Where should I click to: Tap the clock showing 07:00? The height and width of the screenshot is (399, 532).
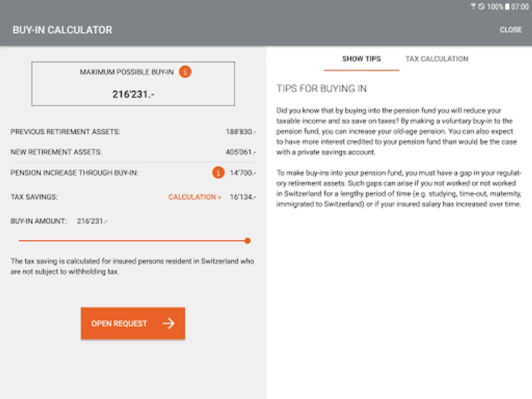(520, 7)
